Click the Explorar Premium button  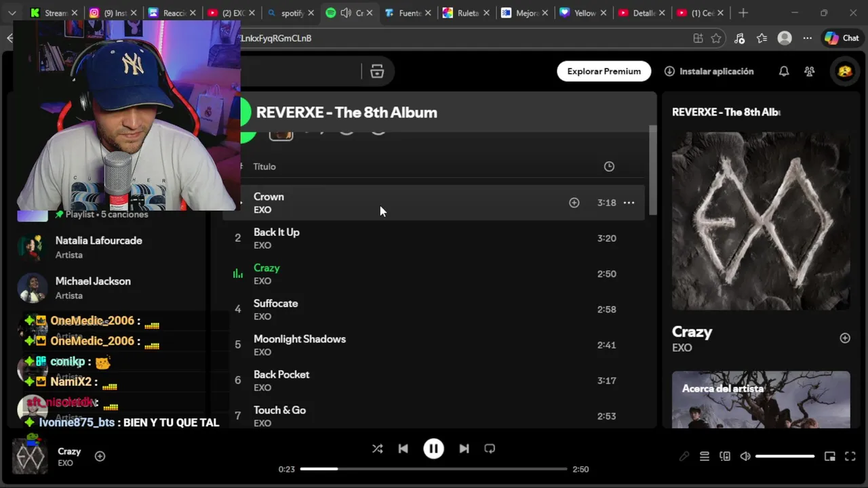pos(604,71)
